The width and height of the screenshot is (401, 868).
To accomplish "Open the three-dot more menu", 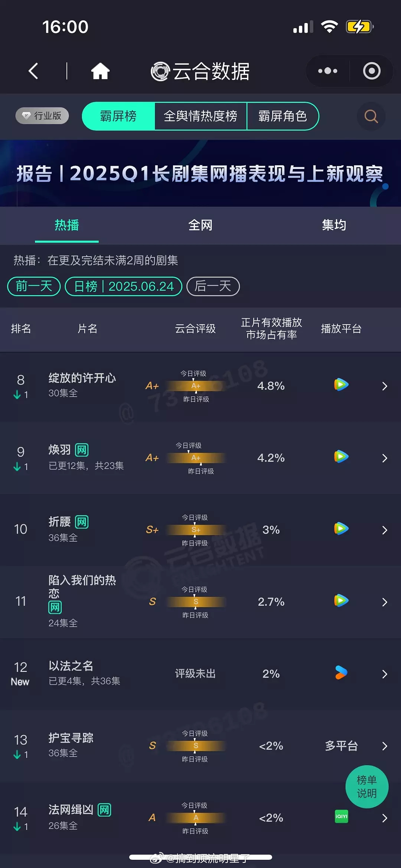I will 327,71.
